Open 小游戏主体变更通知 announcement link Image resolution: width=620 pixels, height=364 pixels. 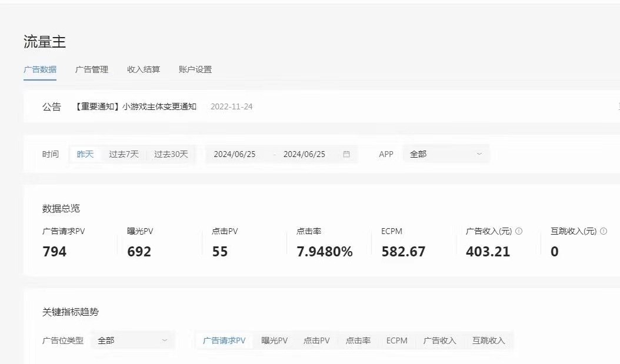pos(136,107)
